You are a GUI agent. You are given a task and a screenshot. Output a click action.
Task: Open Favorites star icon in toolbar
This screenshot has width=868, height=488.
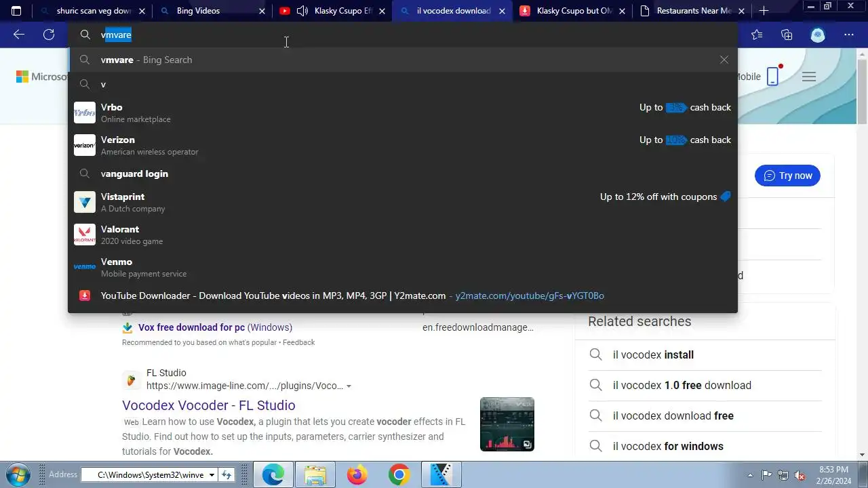[757, 35]
